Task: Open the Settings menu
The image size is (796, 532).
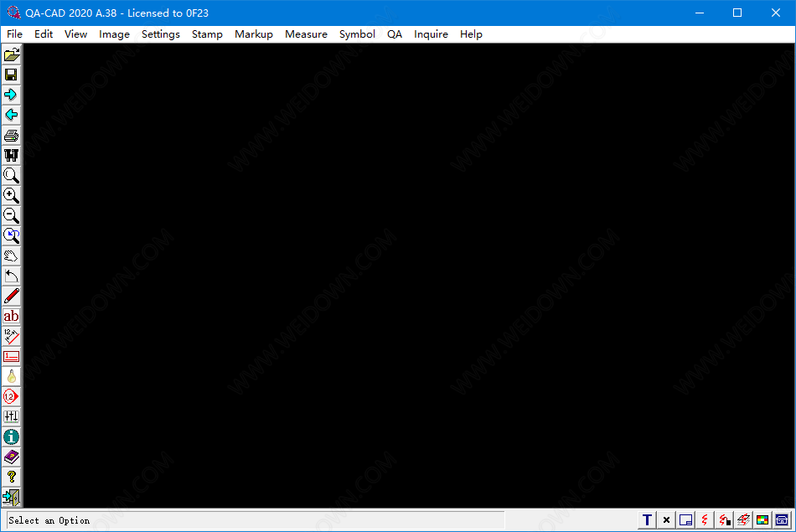Action: coord(160,34)
